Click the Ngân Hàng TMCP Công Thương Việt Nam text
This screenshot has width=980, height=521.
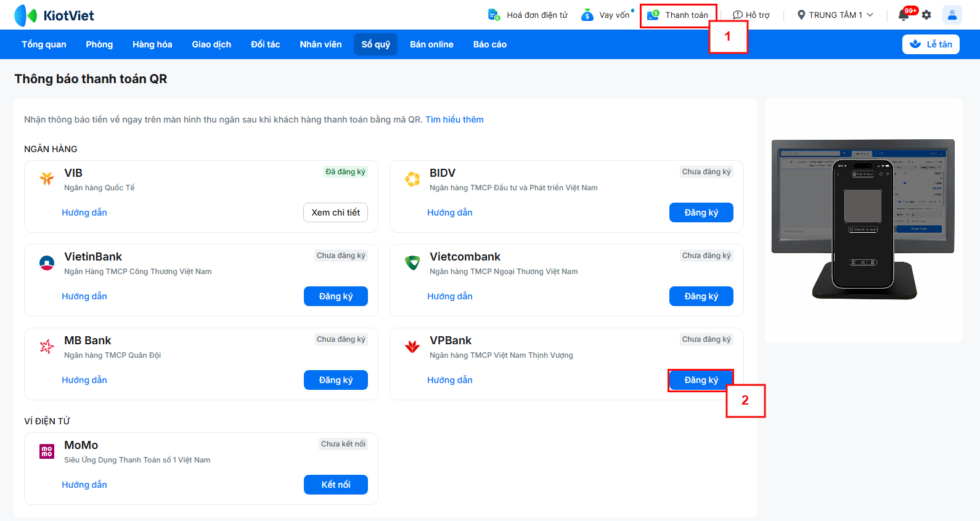pyautogui.click(x=138, y=272)
